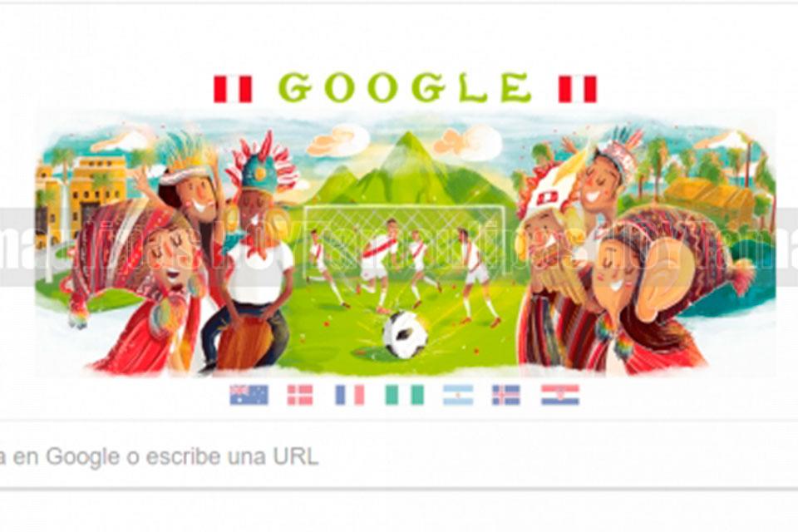Image resolution: width=798 pixels, height=532 pixels.
Task: Click the green GOOGLE lettering
Action: click(x=405, y=88)
